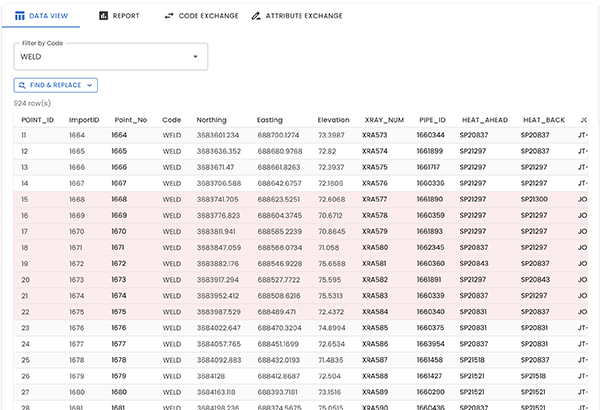This screenshot has width=600, height=410.
Task: Click POINT_ID cell 11
Action: [24, 135]
